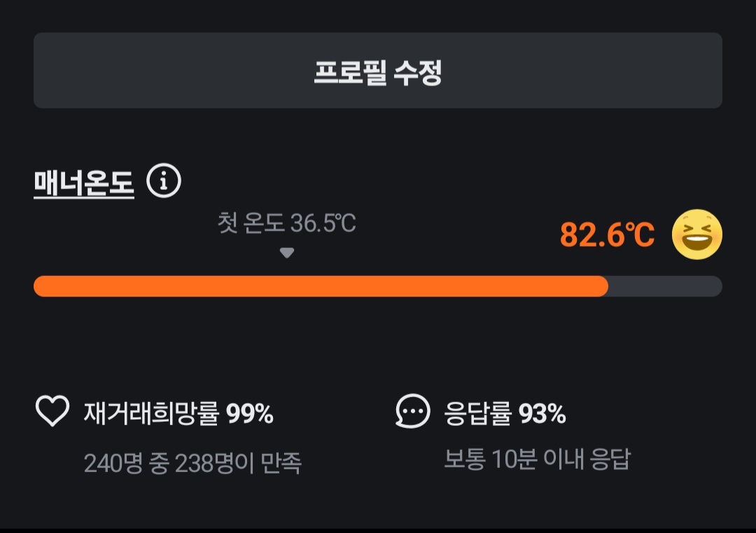This screenshot has width=756, height=533.
Task: Click the orange filled part of temperature bar
Action: (321, 286)
